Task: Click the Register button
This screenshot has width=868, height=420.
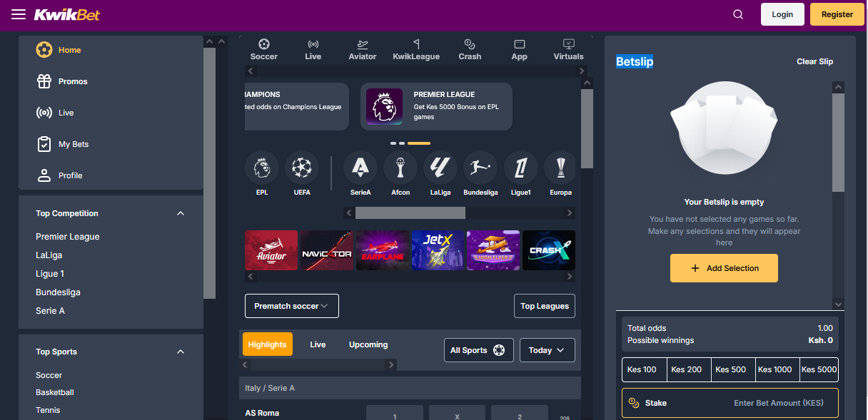Action: (837, 14)
